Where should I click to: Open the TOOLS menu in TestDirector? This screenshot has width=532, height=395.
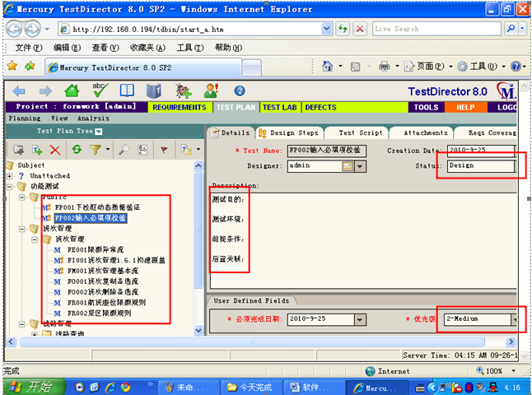click(426, 107)
